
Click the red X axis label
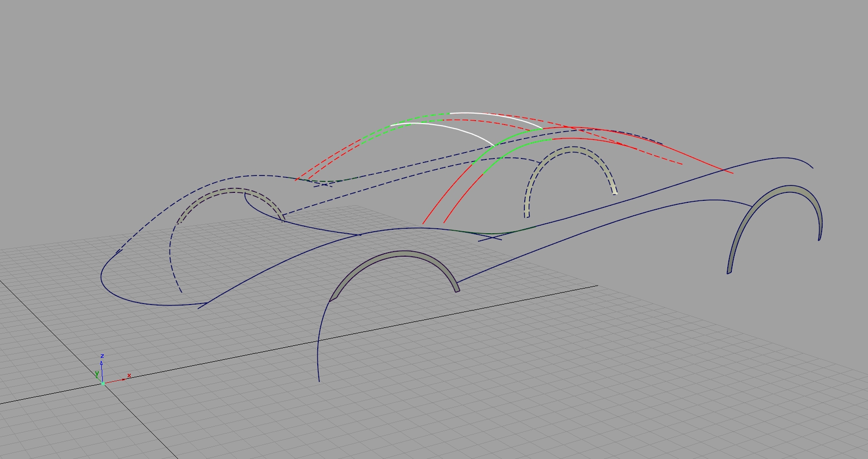(x=129, y=376)
